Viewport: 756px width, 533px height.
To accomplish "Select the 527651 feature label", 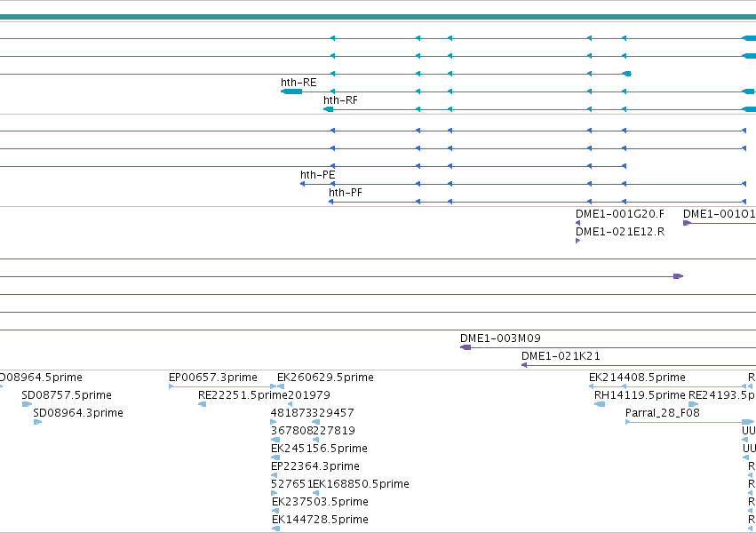I will point(291,484).
